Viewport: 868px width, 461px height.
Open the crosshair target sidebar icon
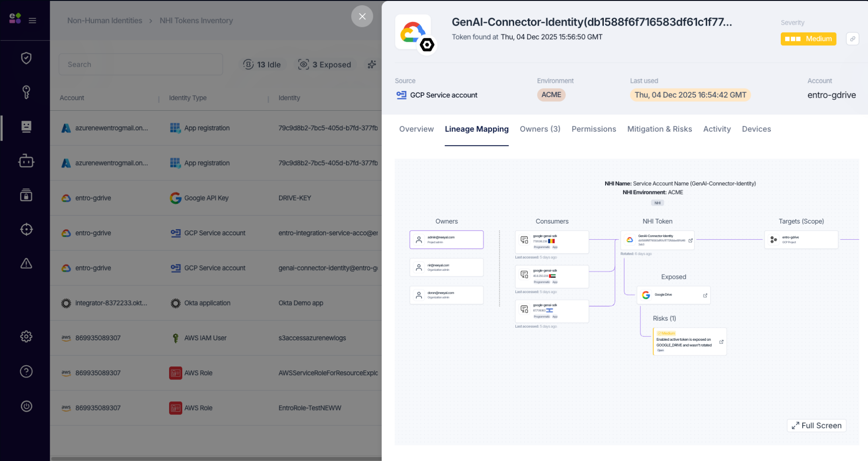[x=26, y=229]
